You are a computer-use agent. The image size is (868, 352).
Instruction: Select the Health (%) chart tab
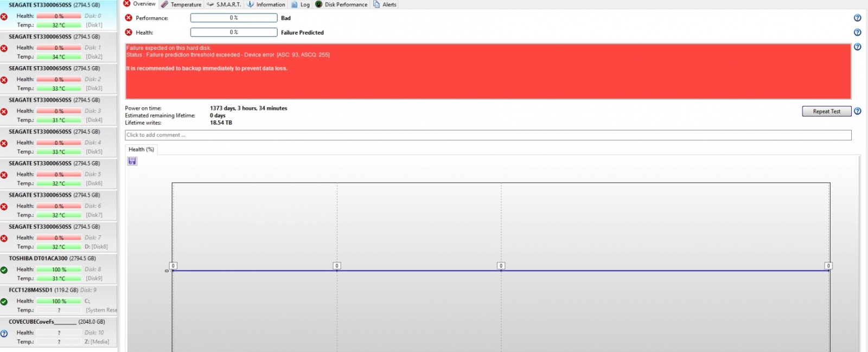[x=141, y=149]
